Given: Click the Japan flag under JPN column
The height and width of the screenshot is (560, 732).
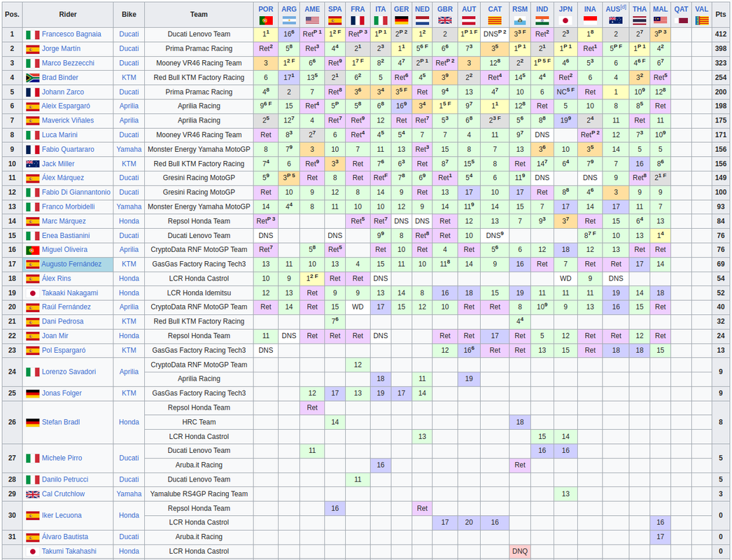Looking at the screenshot, I should 565,20.
